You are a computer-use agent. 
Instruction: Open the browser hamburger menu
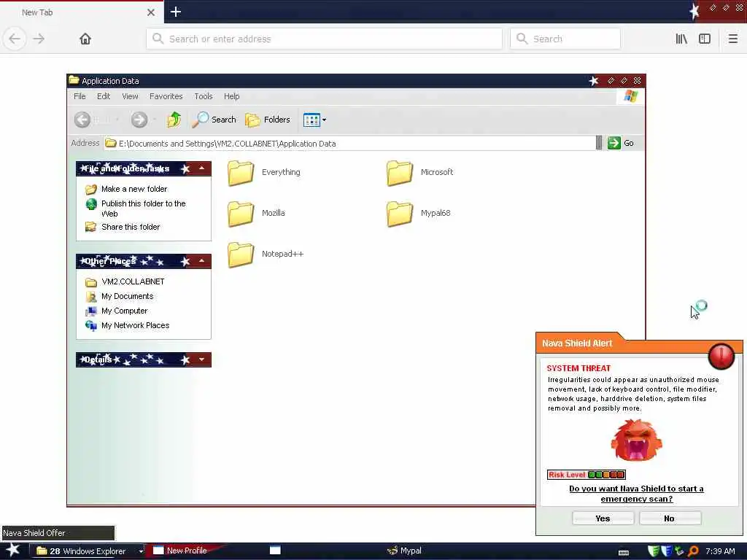(x=733, y=39)
